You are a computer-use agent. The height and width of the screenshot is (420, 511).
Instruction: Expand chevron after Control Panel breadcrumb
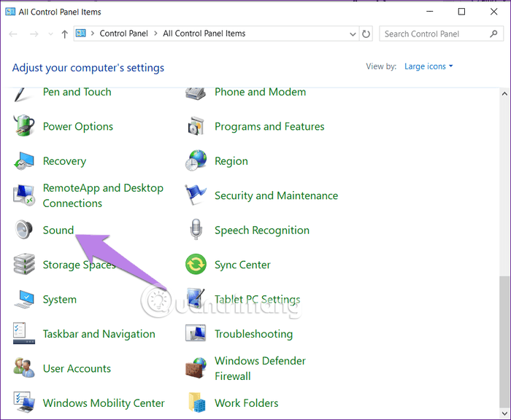(x=155, y=34)
